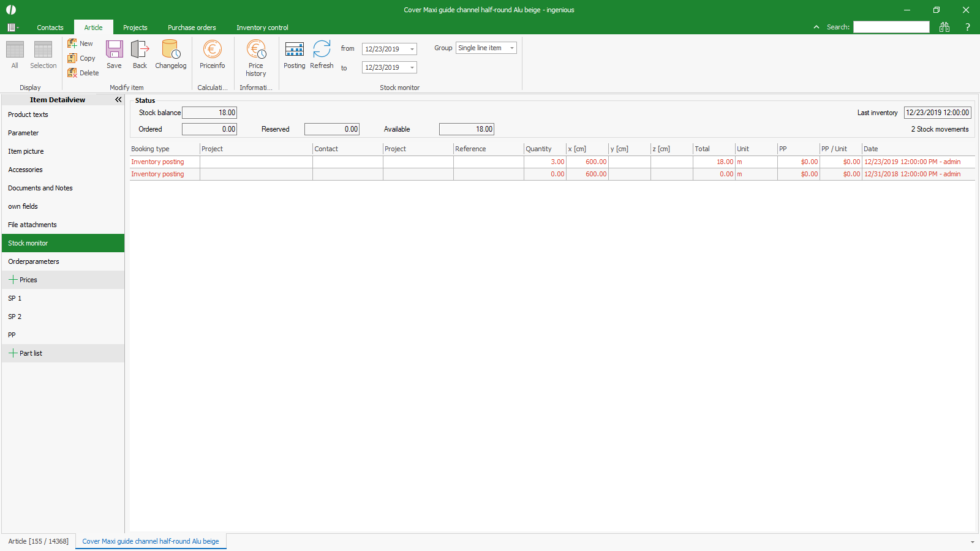Open the 'to' date dropdown

coord(412,67)
